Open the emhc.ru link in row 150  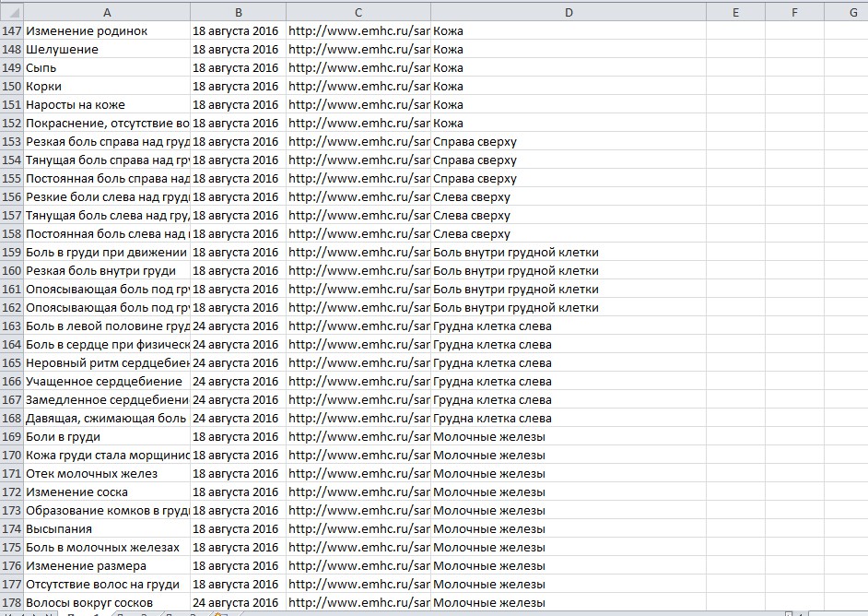click(358, 87)
